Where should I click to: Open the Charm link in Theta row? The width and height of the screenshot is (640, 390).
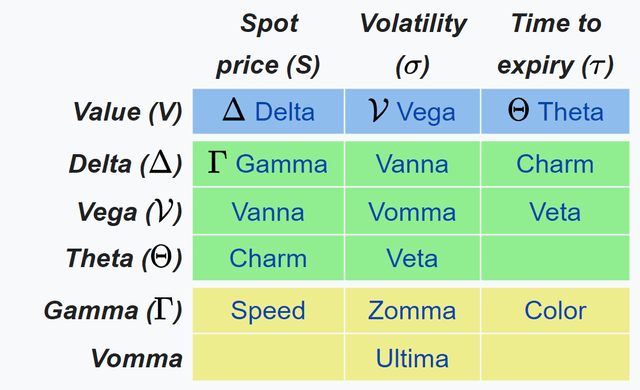[x=268, y=258]
